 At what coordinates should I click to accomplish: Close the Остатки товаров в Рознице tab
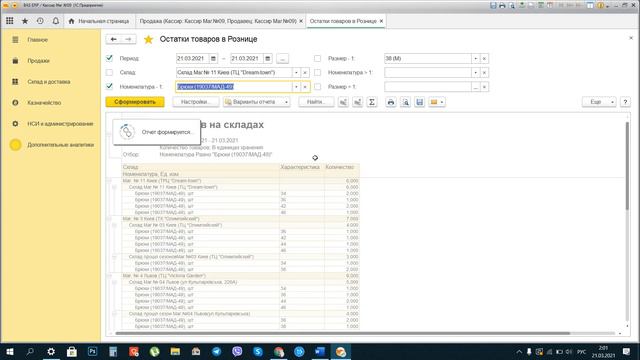[x=381, y=21]
